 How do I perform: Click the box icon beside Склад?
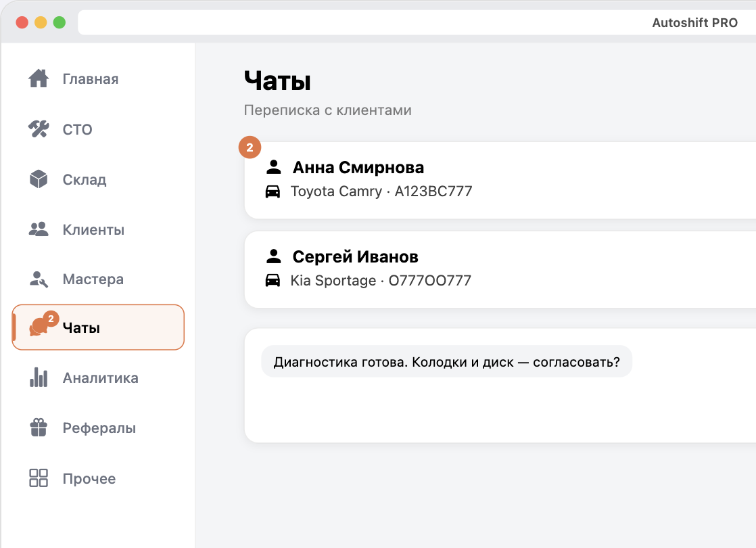point(39,179)
